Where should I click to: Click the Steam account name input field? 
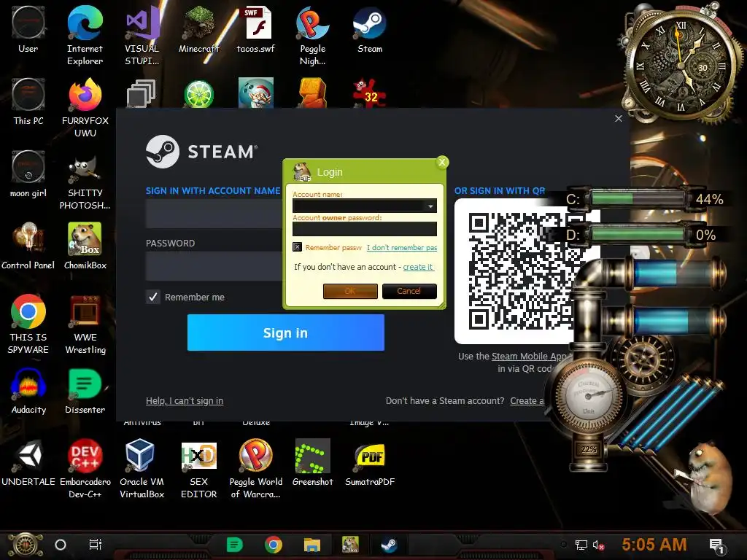tap(214, 214)
